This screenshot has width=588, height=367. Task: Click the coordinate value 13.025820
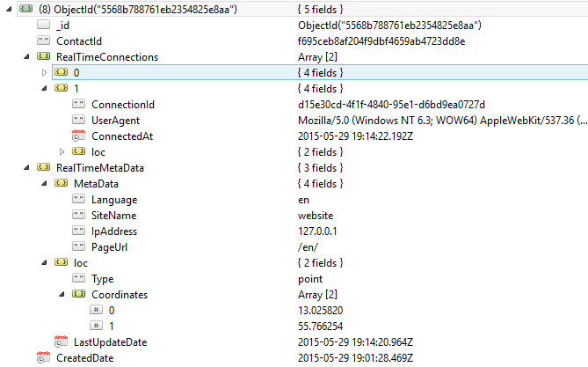(x=320, y=311)
